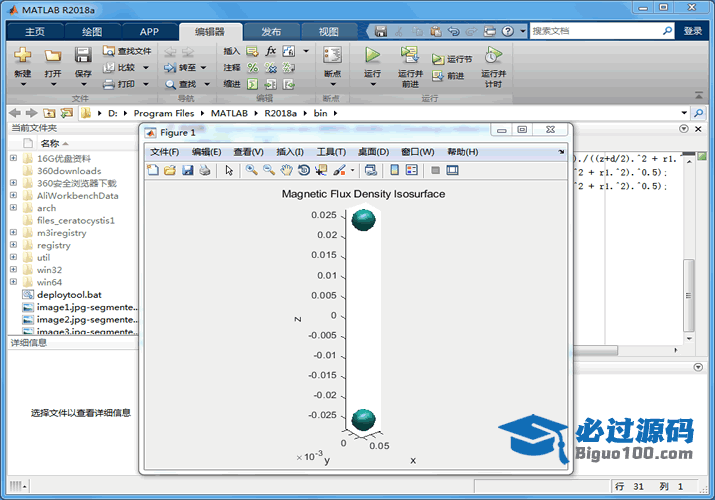This screenshot has height=500, width=715.
Task: Switch to the 发布 (Publish) tab
Action: [271, 31]
